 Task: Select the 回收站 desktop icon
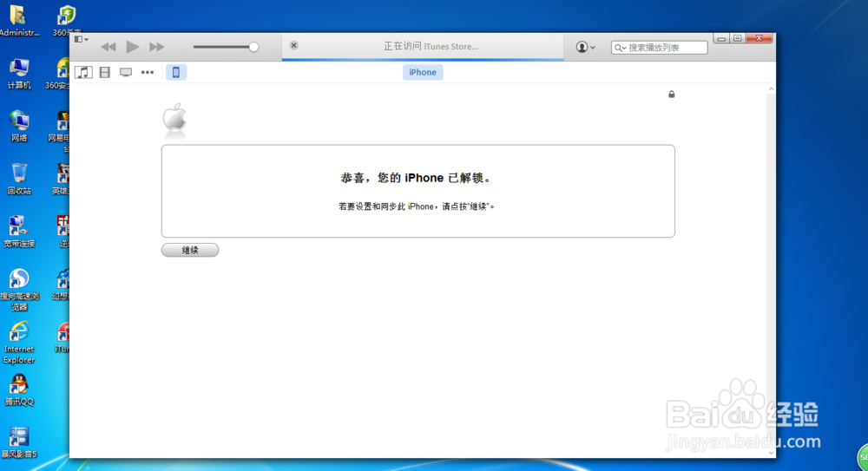pyautogui.click(x=19, y=180)
